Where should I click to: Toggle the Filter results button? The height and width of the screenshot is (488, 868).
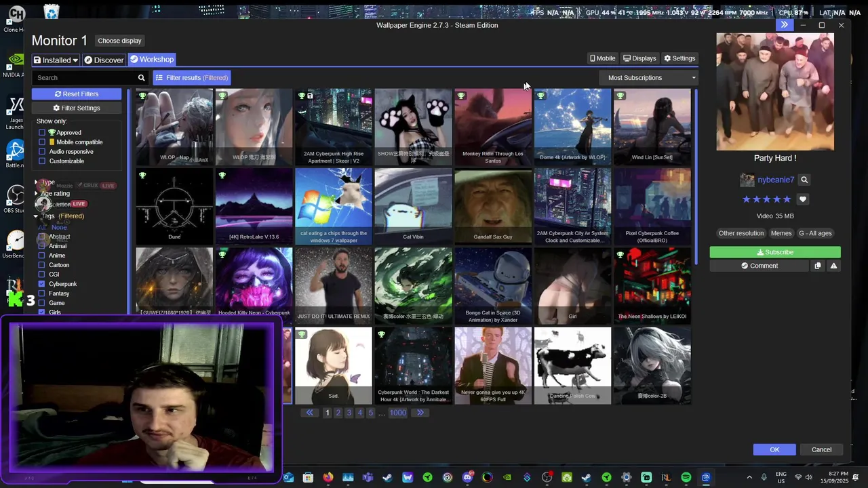click(192, 78)
